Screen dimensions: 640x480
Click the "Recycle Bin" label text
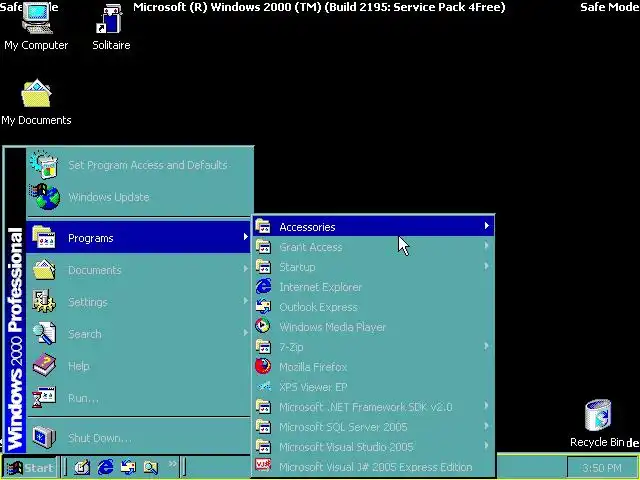pyautogui.click(x=597, y=442)
